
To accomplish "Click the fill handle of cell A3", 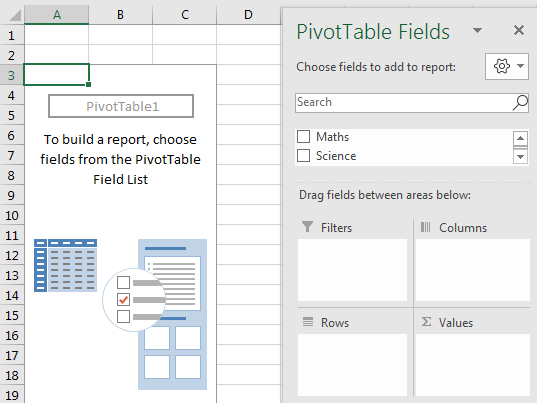I will pyautogui.click(x=88, y=84).
